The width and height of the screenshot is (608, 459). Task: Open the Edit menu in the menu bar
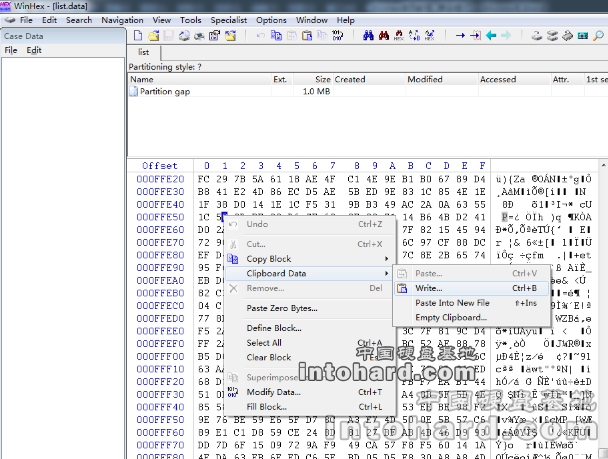click(x=49, y=20)
